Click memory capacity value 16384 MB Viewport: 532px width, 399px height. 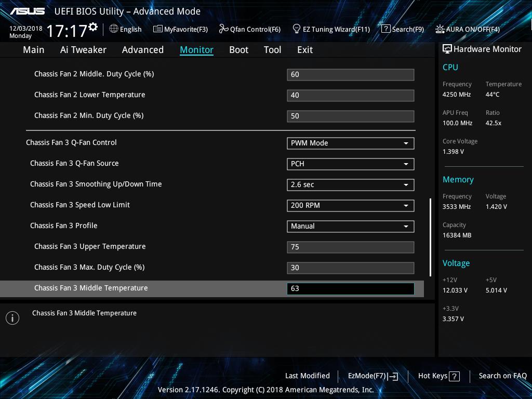(457, 235)
